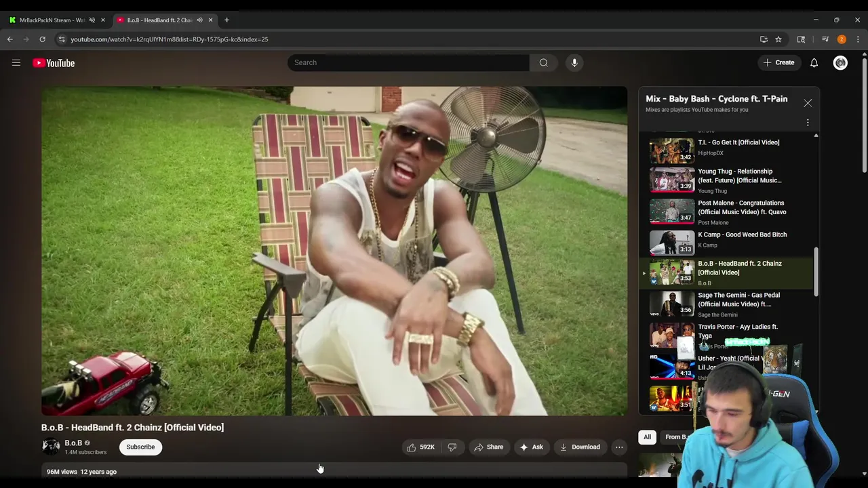Click the Young Thug Relationship thumbnail
Viewport: 868px width, 488px height.
pyautogui.click(x=672, y=180)
